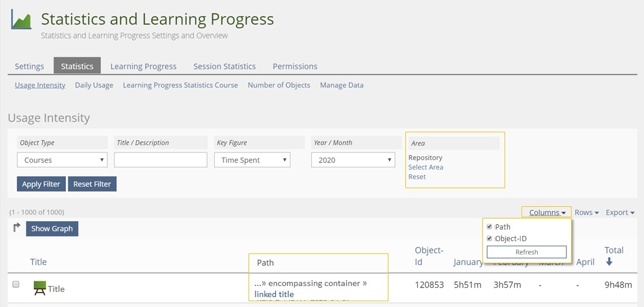Viewport: 644px width, 307px height.
Task: Click the Select Area link
Action: pos(426,167)
